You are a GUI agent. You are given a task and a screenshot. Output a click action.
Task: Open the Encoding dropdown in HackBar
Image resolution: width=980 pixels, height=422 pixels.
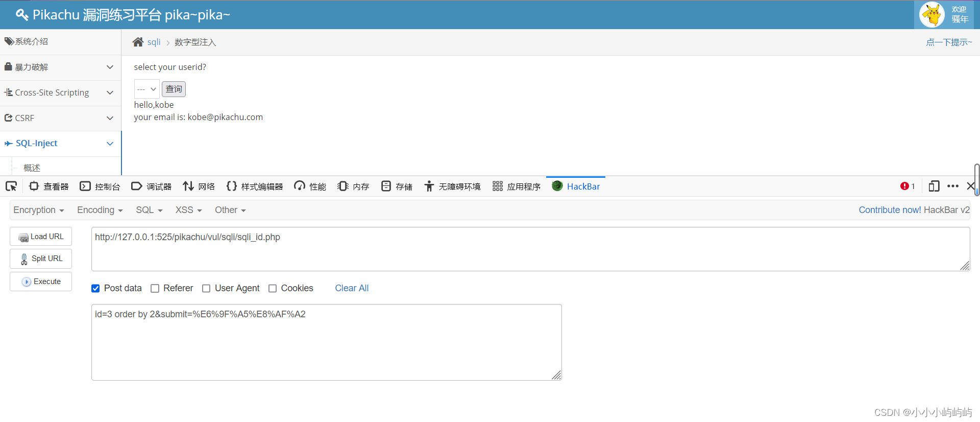(100, 210)
